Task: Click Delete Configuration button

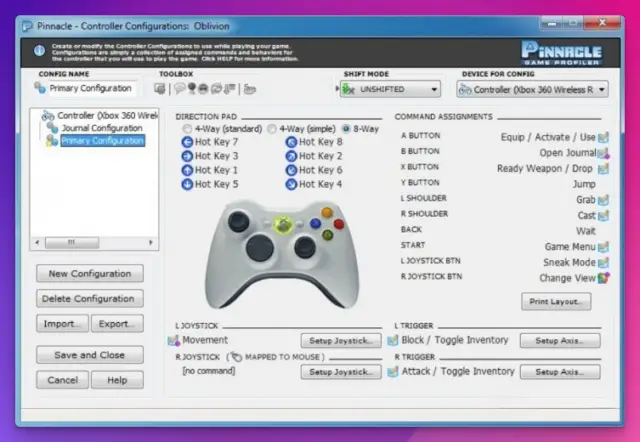Action: click(90, 298)
